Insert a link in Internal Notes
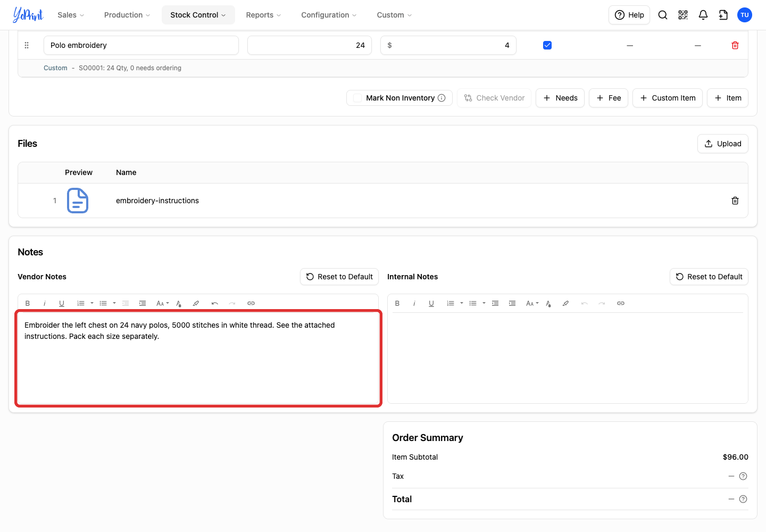Image resolution: width=766 pixels, height=532 pixels. [621, 303]
